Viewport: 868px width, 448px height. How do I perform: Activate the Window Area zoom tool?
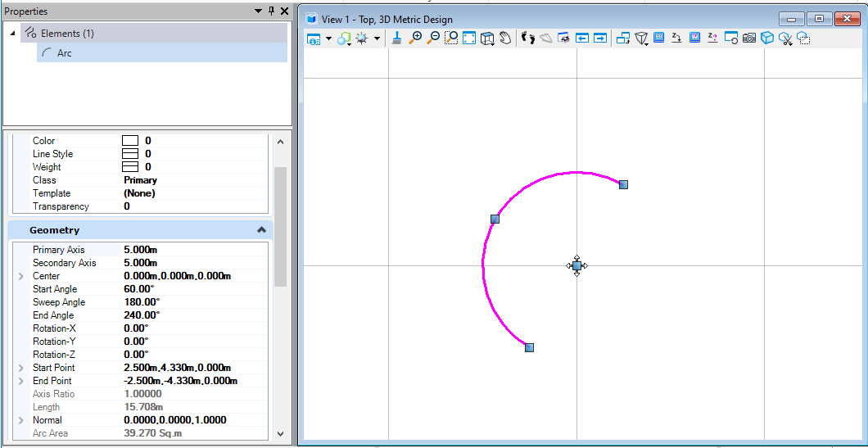pyautogui.click(x=451, y=38)
